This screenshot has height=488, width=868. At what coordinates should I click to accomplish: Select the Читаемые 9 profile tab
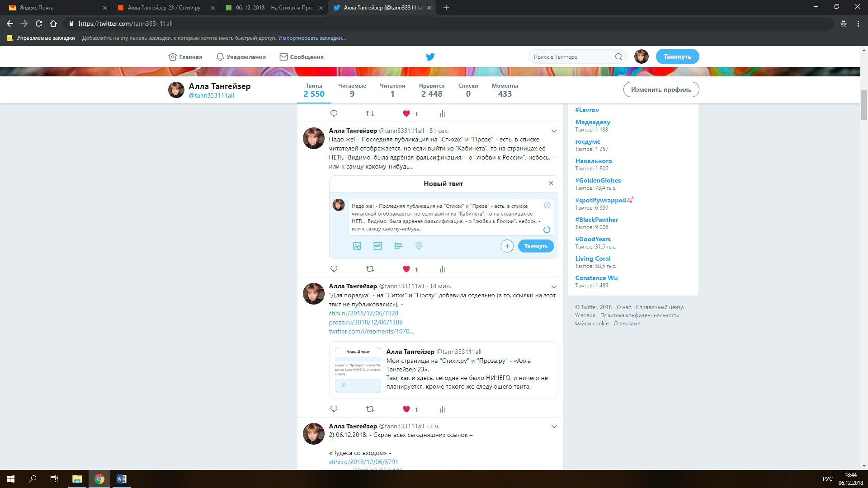(352, 90)
